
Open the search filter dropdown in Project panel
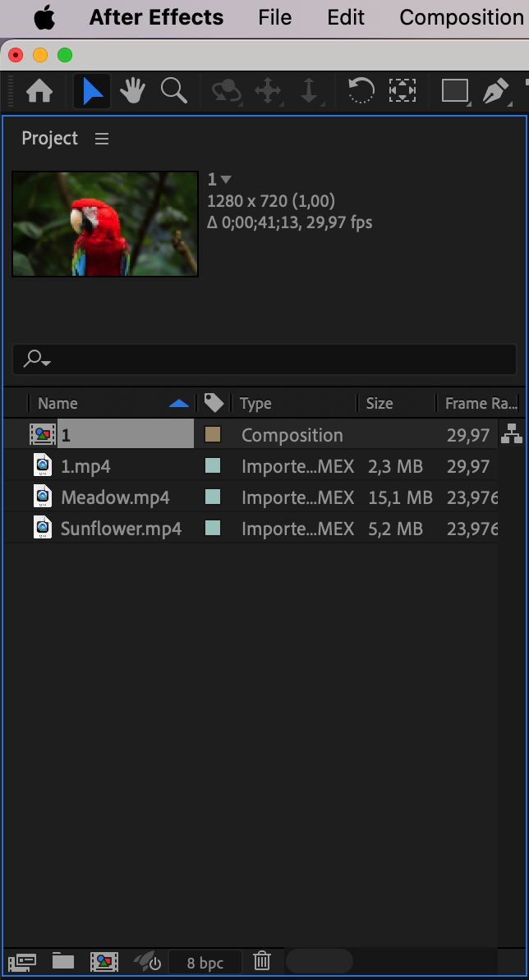(x=37, y=359)
